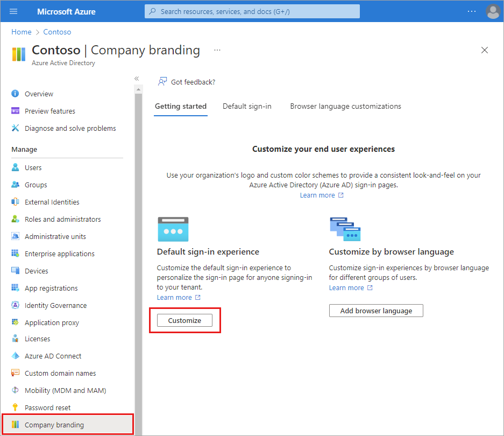Click the Customize button

click(184, 320)
